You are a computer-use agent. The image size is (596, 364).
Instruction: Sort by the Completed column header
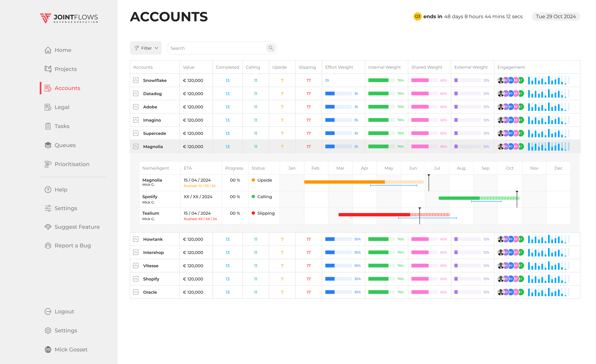click(227, 67)
